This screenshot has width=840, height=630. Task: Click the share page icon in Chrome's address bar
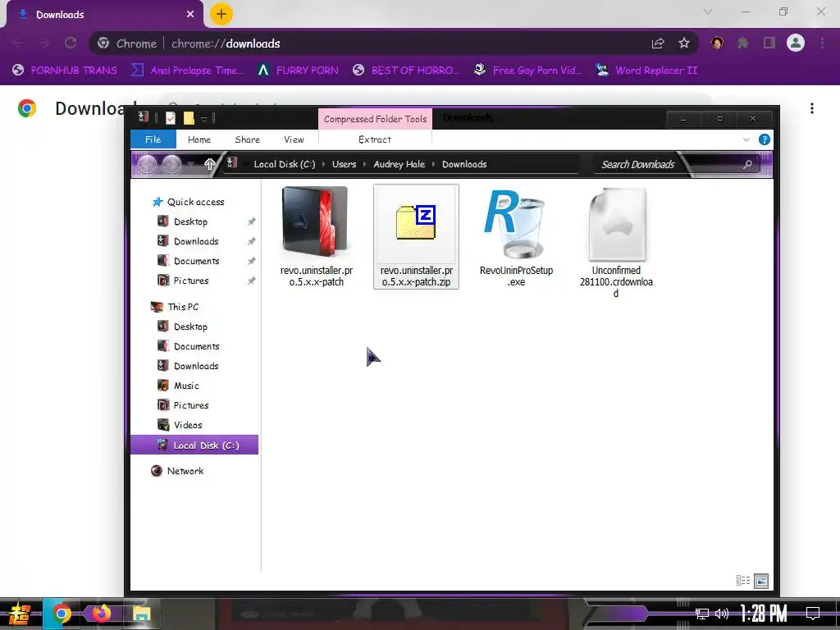[x=658, y=43]
